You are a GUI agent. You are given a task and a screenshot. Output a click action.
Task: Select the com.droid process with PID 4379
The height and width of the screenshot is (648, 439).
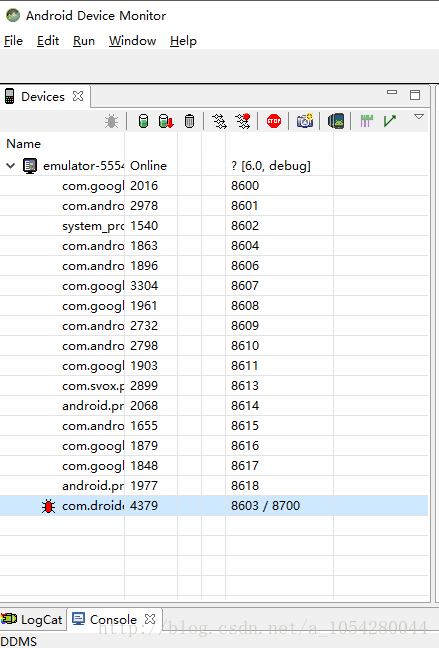(x=214, y=506)
